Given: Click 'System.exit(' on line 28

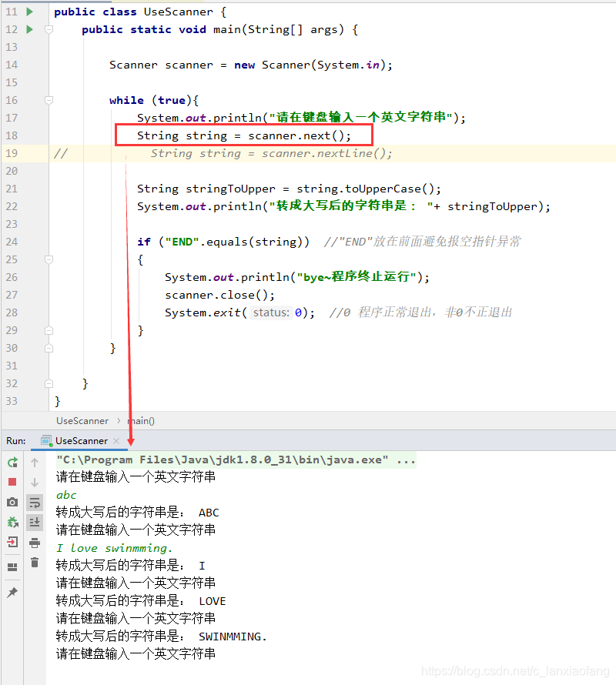Looking at the screenshot, I should click(206, 312).
